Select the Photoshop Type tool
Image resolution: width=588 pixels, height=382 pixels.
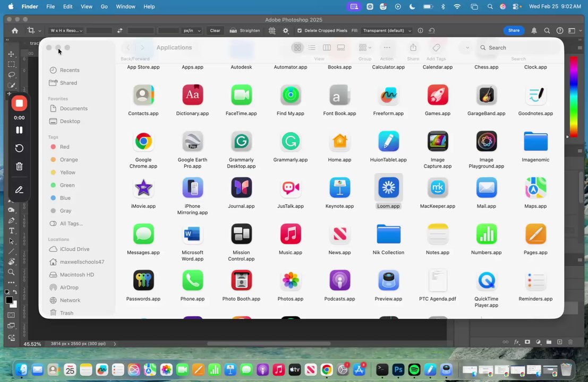click(12, 231)
